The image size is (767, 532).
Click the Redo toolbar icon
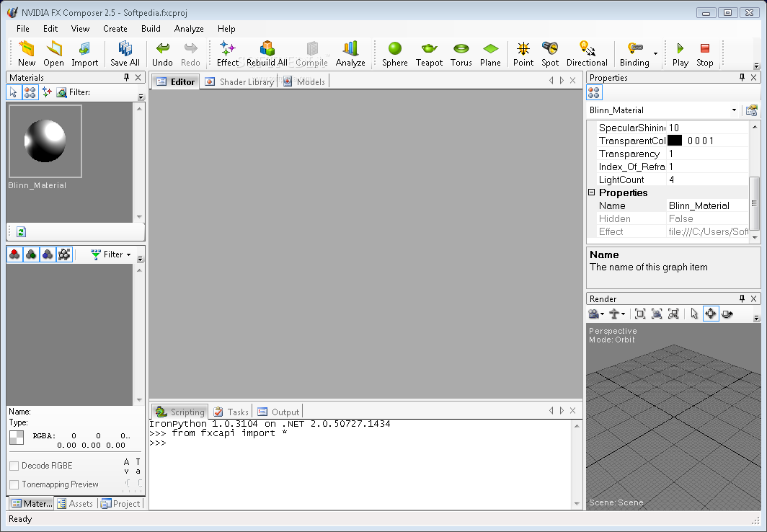point(190,54)
